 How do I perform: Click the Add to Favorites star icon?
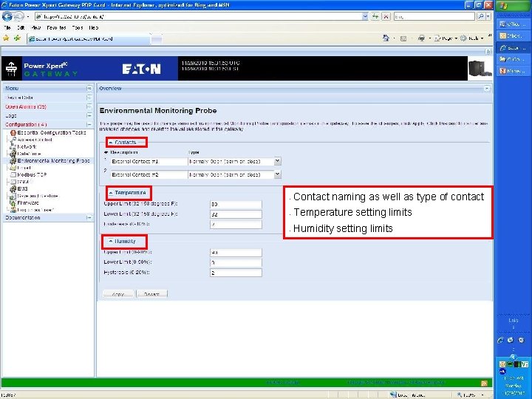[x=17, y=38]
